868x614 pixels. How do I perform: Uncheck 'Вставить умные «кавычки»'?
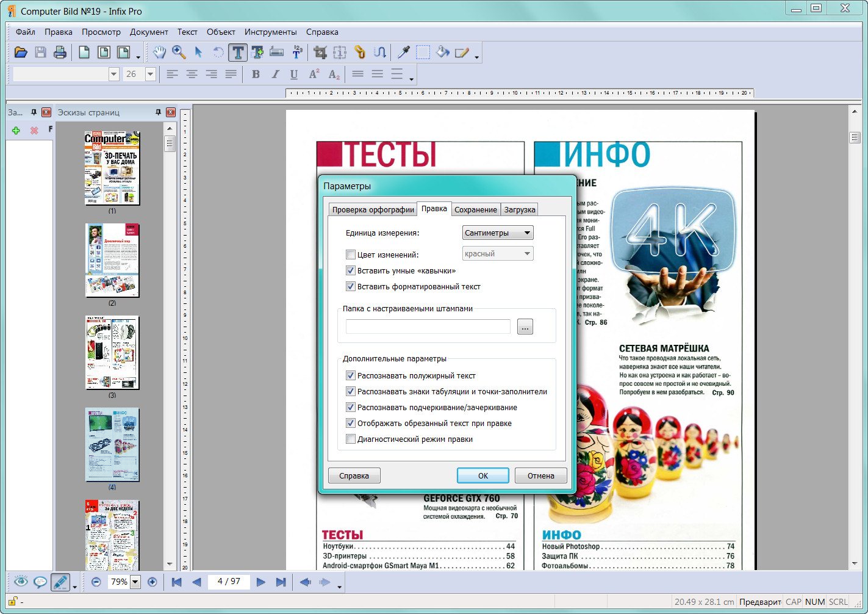pyautogui.click(x=351, y=270)
